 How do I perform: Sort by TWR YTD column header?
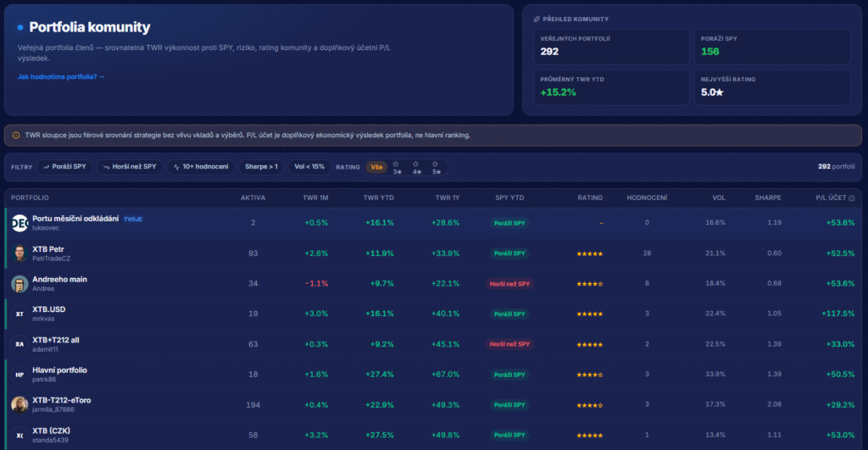click(379, 197)
